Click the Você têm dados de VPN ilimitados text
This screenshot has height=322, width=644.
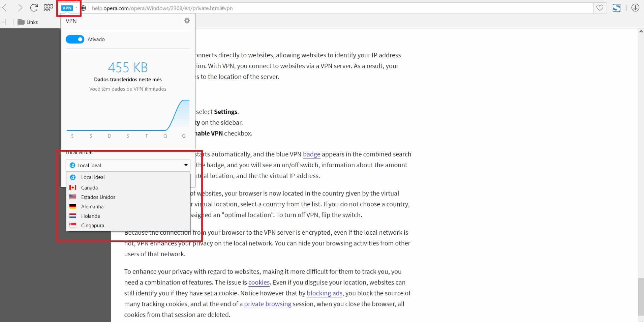click(128, 89)
